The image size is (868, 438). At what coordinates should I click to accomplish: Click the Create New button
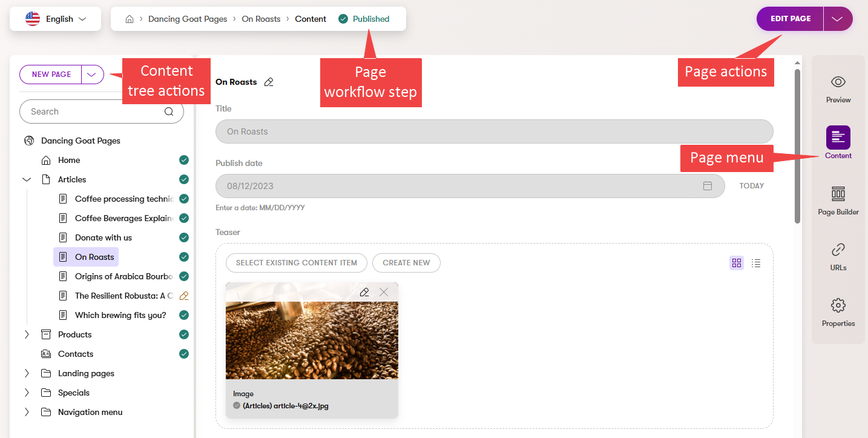[x=406, y=263]
